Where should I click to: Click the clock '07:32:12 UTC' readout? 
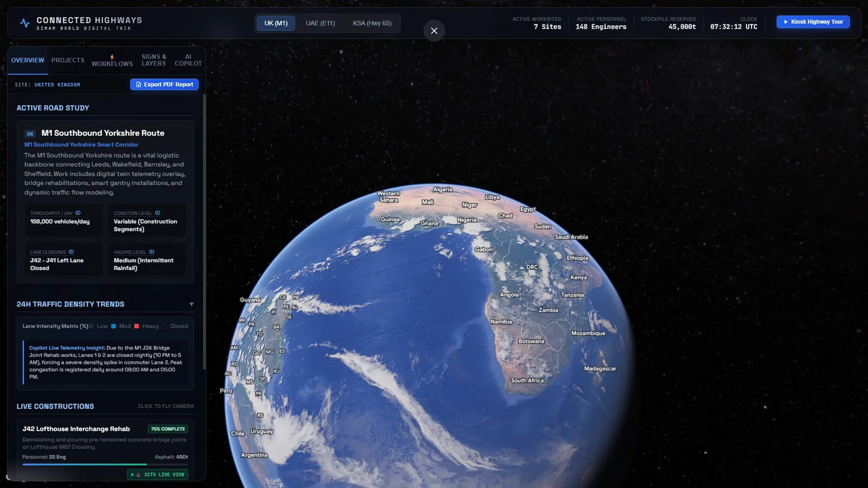(x=734, y=27)
